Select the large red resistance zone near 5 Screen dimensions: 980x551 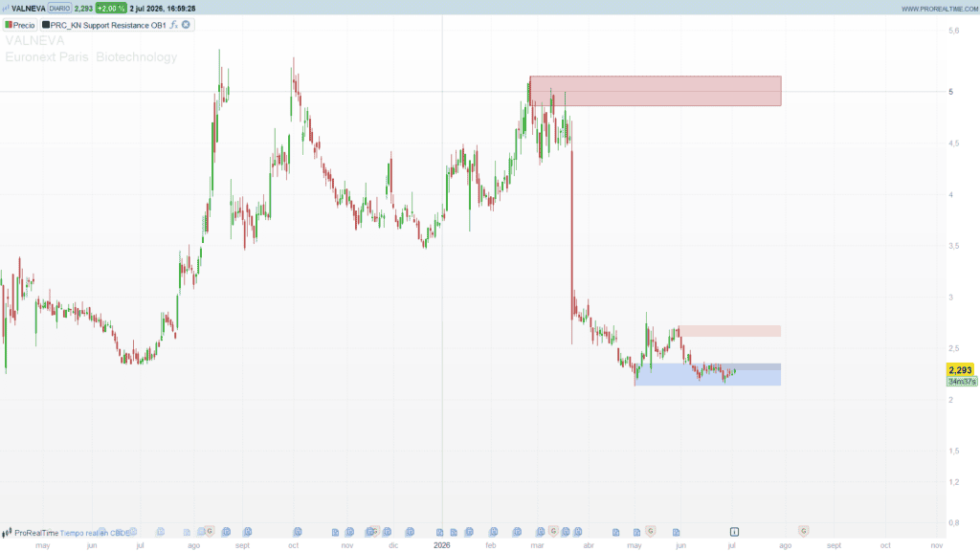[655, 91]
